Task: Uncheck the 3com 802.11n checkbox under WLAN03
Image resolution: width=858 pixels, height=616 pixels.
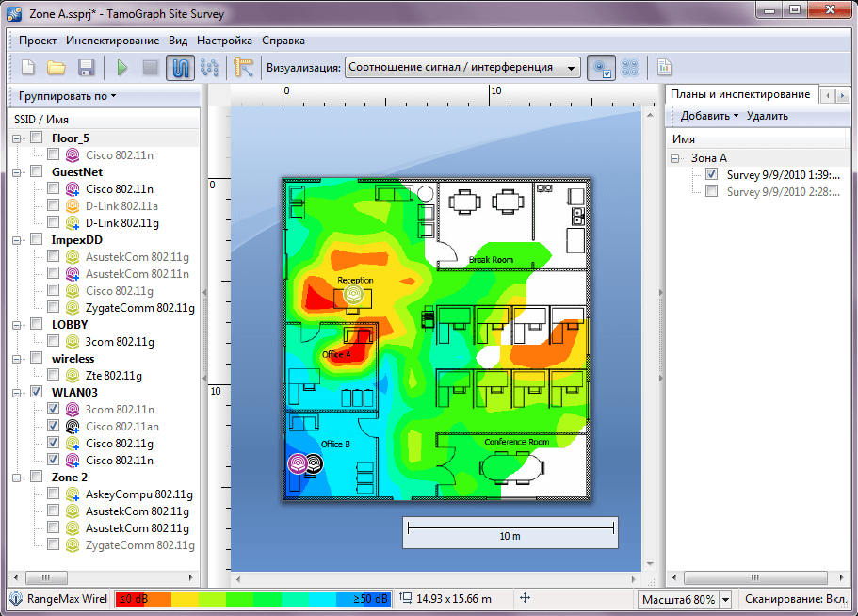Action: point(53,409)
